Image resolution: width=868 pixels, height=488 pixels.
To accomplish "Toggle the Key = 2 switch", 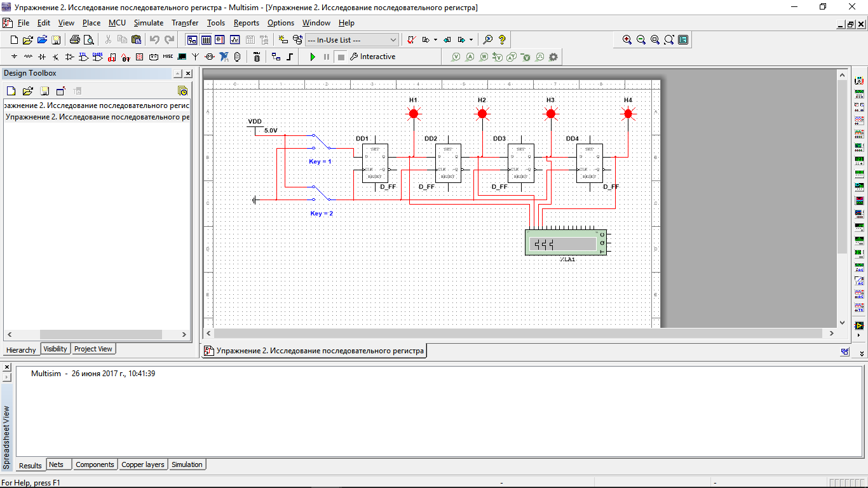I will [x=321, y=193].
